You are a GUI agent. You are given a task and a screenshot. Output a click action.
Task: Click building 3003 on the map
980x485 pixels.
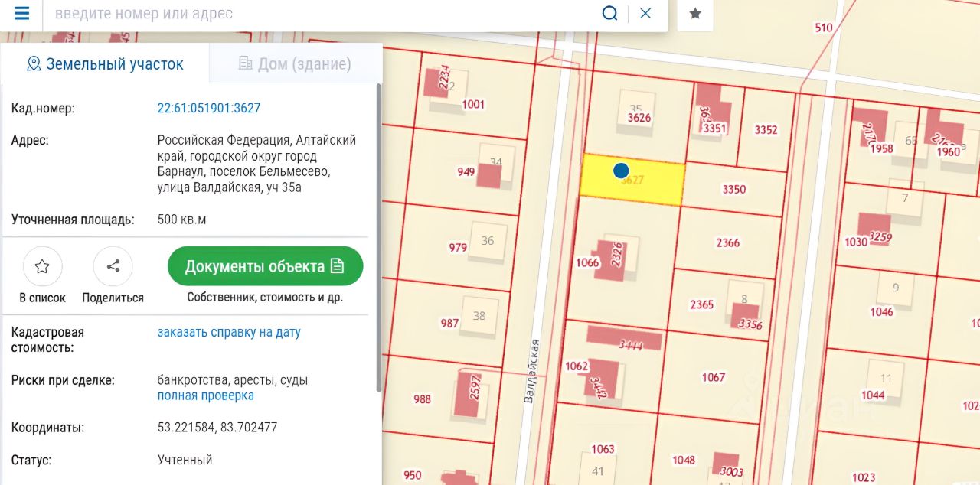727,464
